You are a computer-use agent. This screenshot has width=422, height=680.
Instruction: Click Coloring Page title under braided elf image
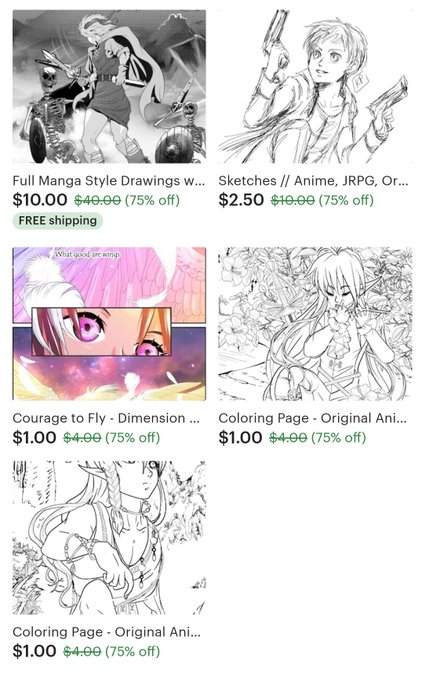107,632
